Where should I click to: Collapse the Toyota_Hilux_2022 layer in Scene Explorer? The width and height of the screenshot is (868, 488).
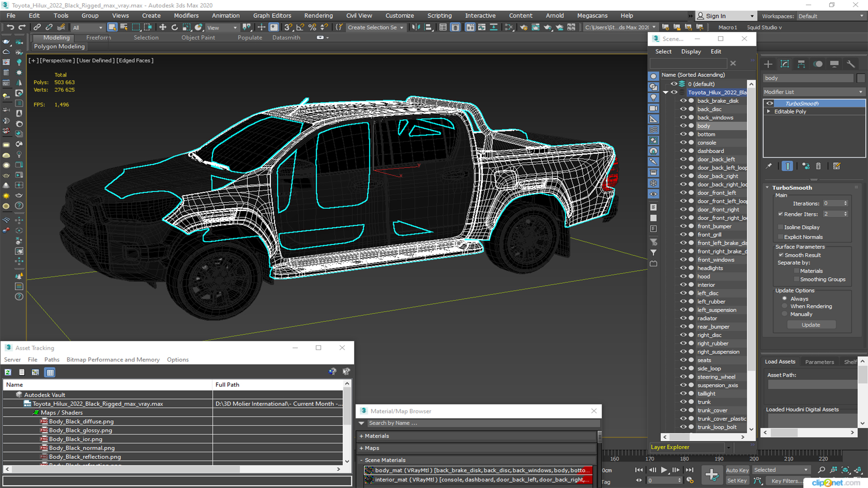point(665,92)
